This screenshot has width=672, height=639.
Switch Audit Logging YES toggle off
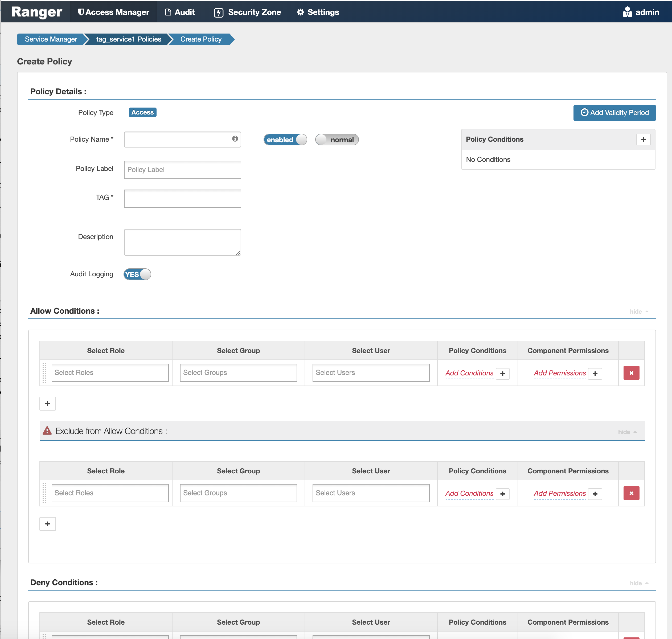click(x=137, y=274)
